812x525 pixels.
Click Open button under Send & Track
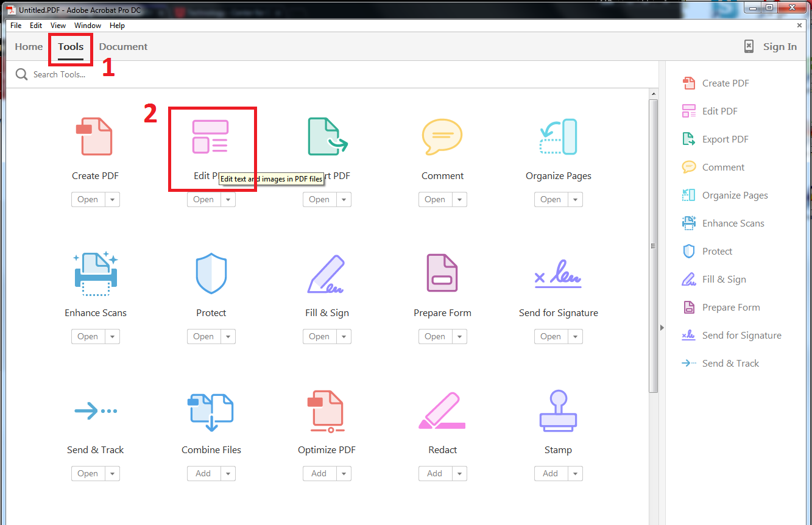coord(88,474)
